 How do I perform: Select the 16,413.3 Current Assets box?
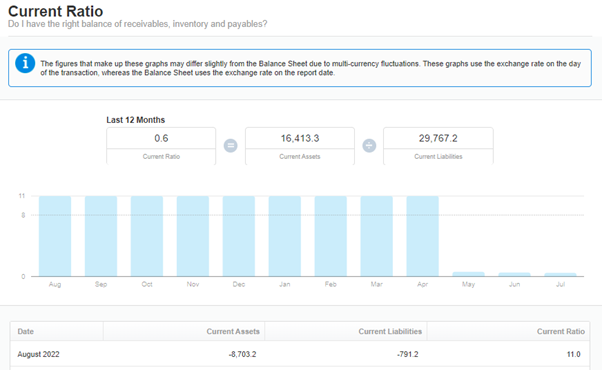coord(300,146)
